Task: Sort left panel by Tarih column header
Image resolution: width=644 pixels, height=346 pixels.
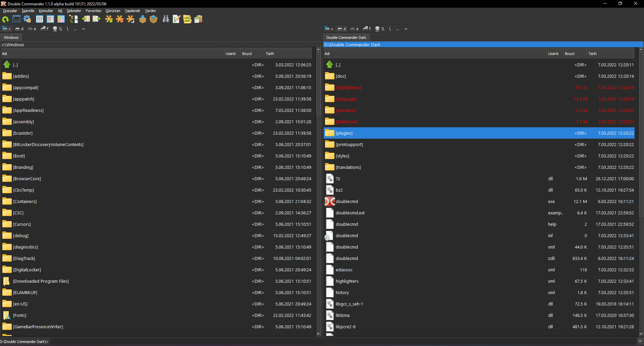Action: 288,54
